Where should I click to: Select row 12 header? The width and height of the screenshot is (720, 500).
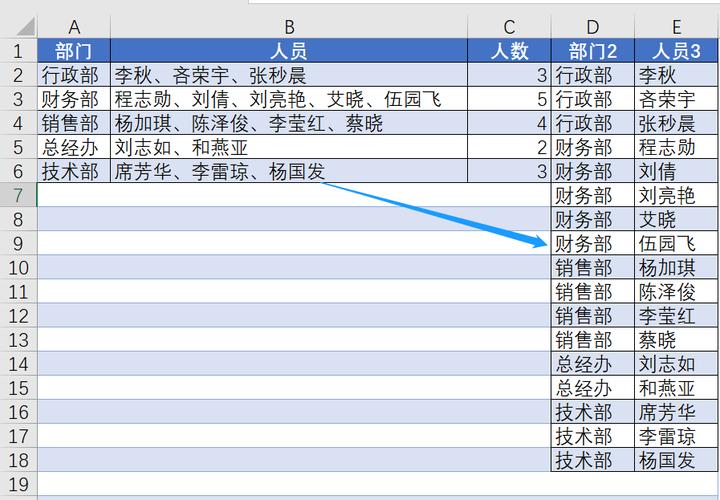[x=18, y=315]
